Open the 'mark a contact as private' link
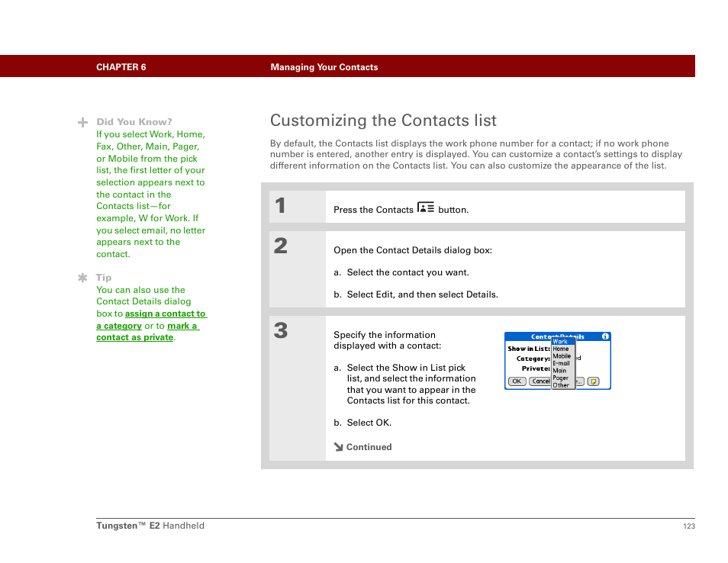This screenshot has width=728, height=563. click(148, 332)
